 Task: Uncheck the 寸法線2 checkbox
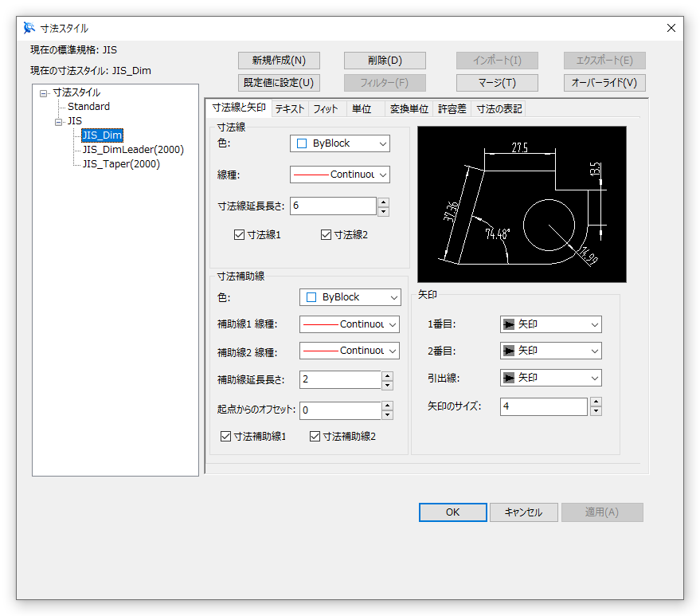click(326, 234)
